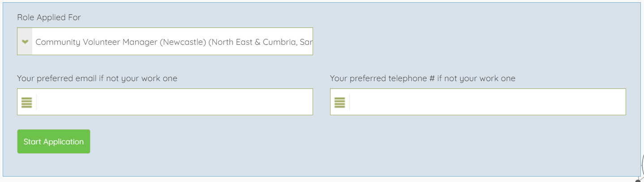Click the Role Applied For label
This screenshot has height=182, width=644.
coord(49,17)
